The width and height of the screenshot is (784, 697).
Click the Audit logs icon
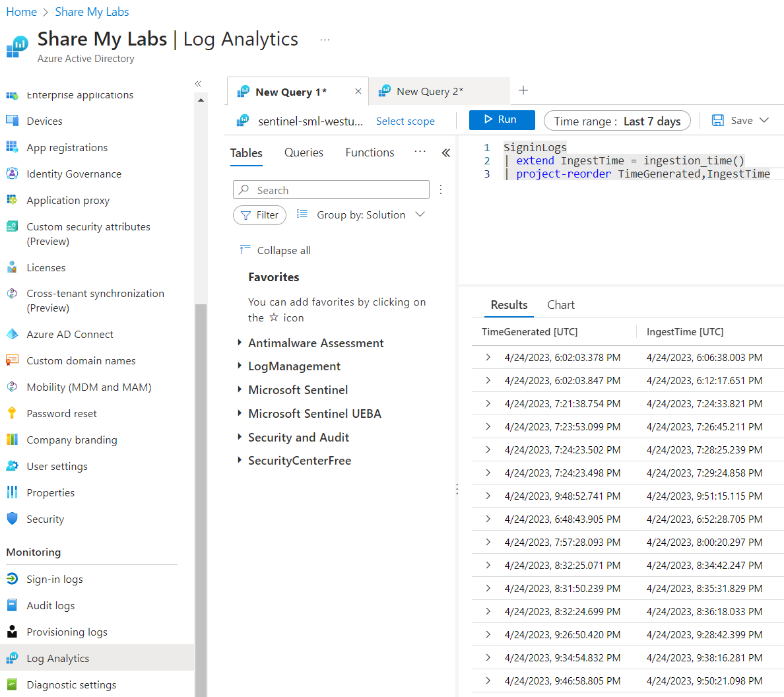(12, 605)
